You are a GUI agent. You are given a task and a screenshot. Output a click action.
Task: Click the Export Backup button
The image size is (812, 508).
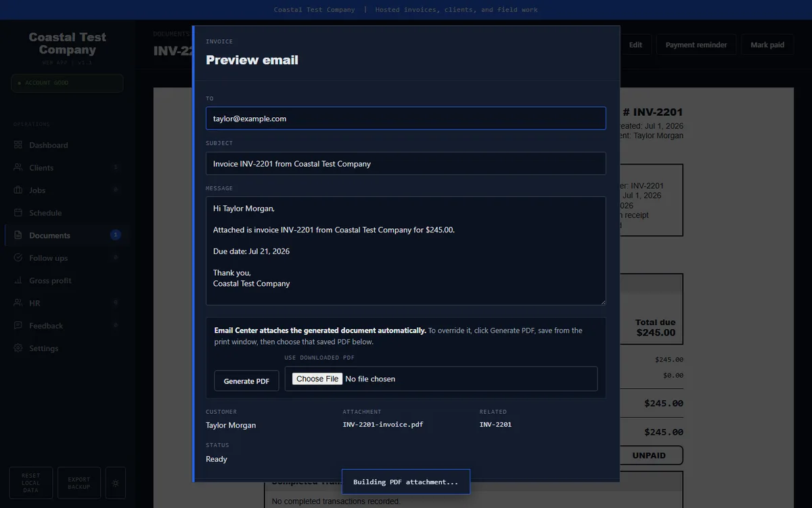[x=79, y=483]
